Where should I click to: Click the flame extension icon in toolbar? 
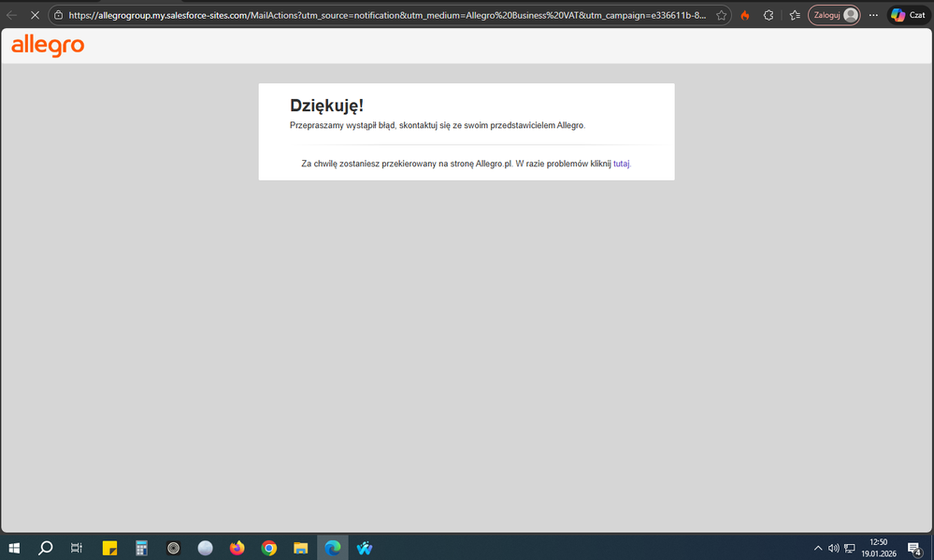click(745, 14)
